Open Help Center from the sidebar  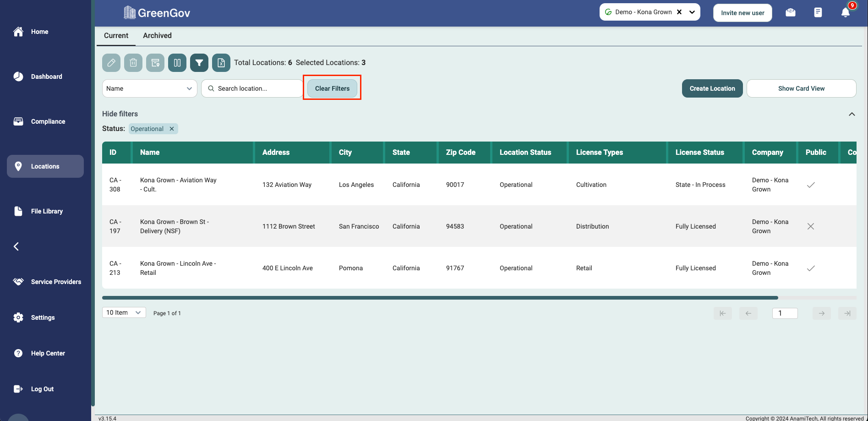click(x=45, y=353)
